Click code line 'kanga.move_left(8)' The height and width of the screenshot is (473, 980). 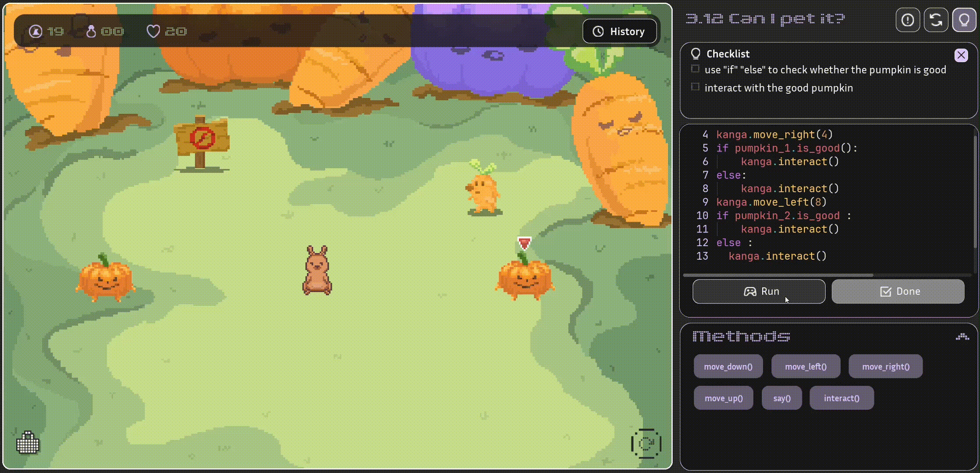pos(771,202)
